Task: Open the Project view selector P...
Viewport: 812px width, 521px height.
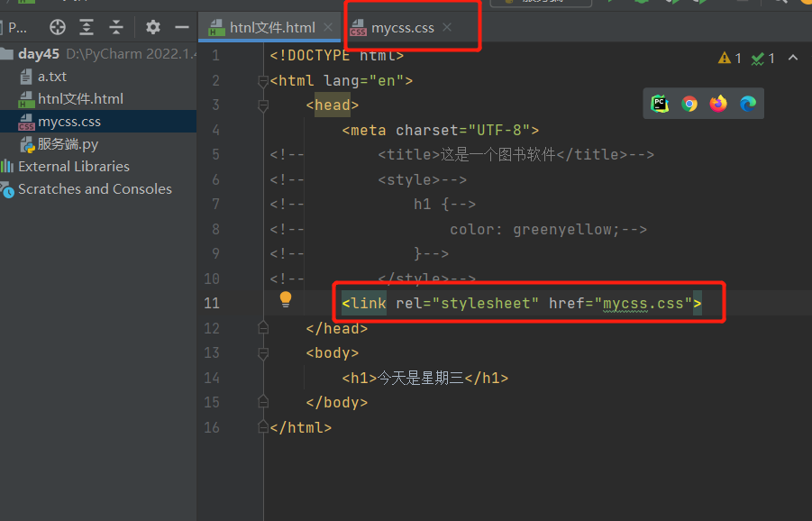Action: [x=17, y=27]
